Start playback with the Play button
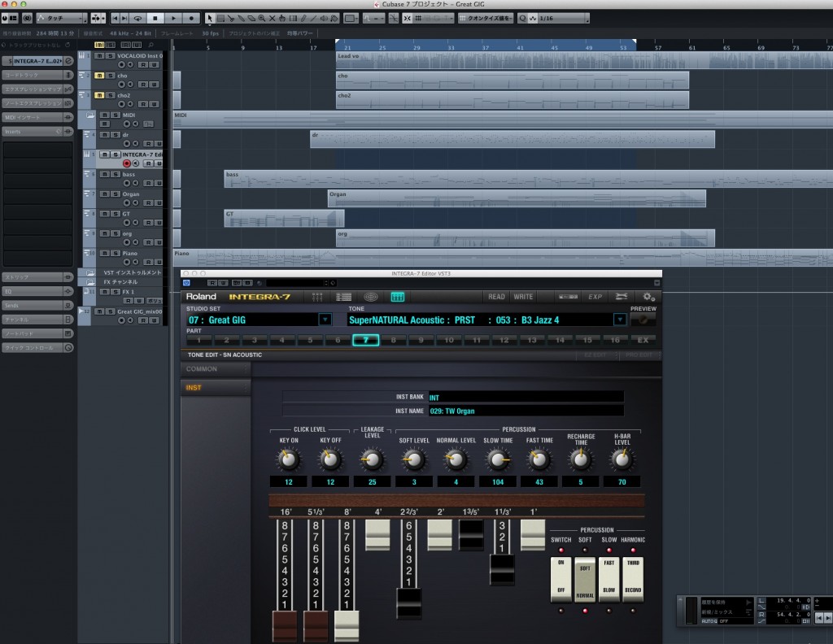This screenshot has width=833, height=644. click(x=173, y=18)
